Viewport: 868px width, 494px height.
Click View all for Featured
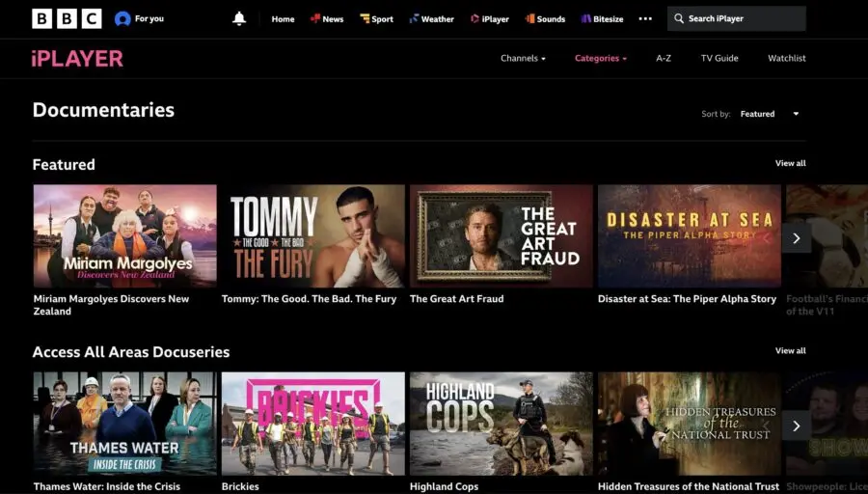point(790,163)
